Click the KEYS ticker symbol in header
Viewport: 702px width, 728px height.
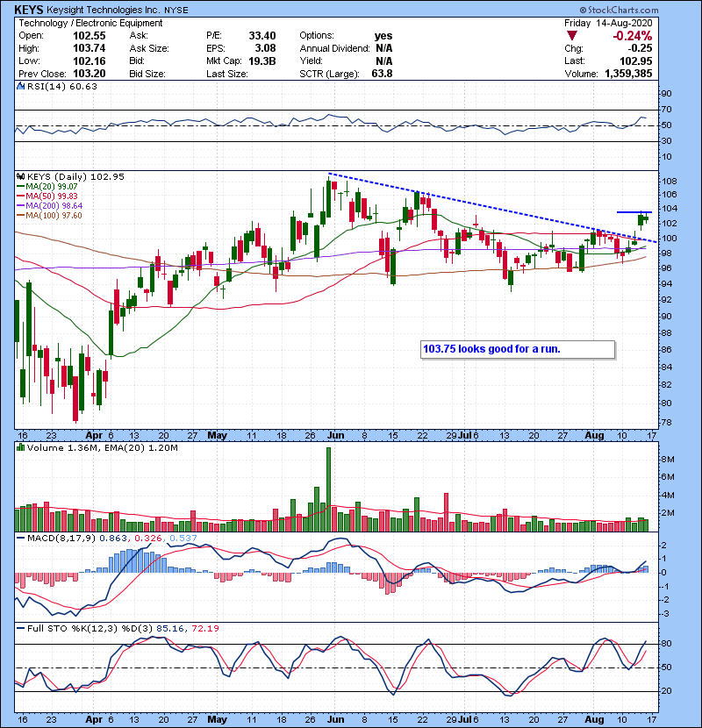(x=29, y=10)
